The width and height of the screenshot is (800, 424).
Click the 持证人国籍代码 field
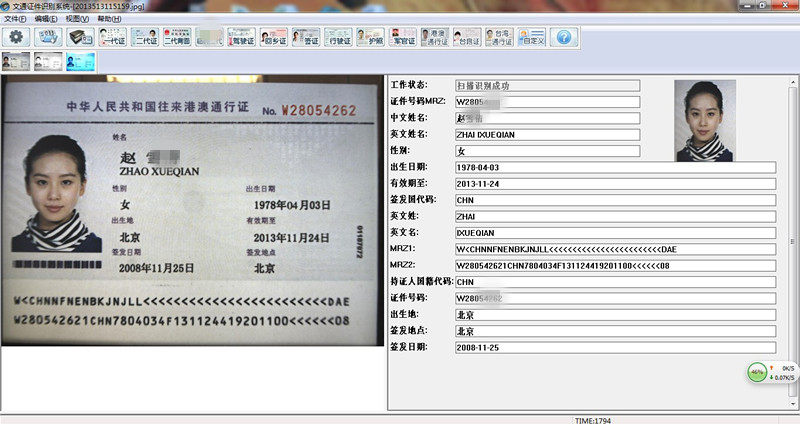pos(615,282)
